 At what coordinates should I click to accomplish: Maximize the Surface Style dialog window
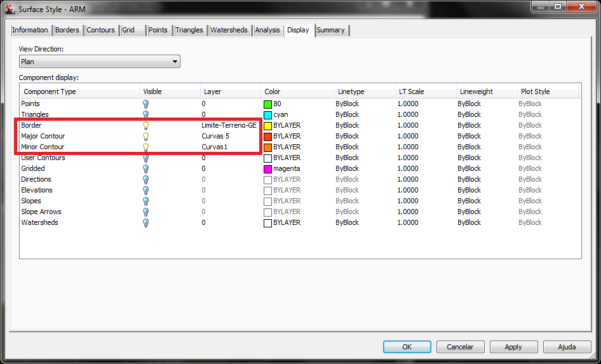click(558, 6)
